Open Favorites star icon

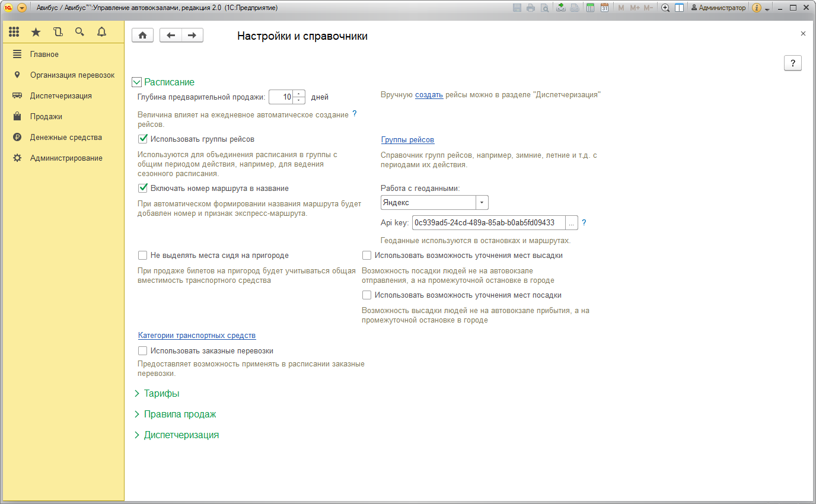tap(36, 32)
